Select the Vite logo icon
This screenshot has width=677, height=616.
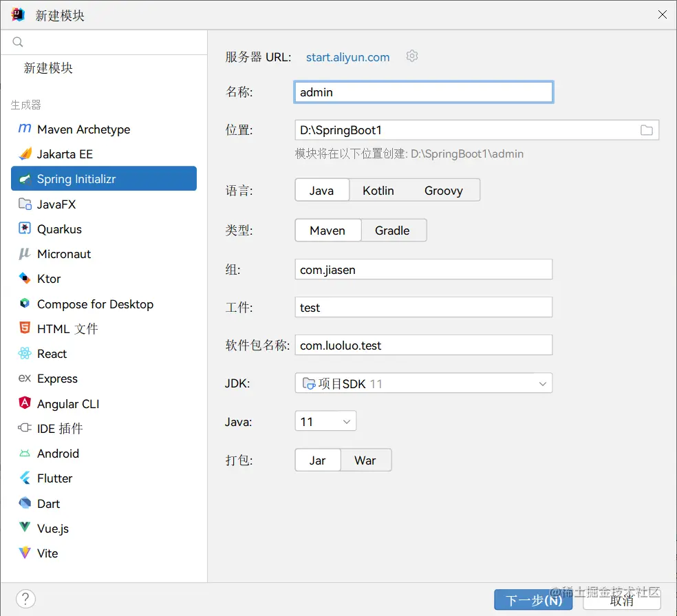[25, 553]
